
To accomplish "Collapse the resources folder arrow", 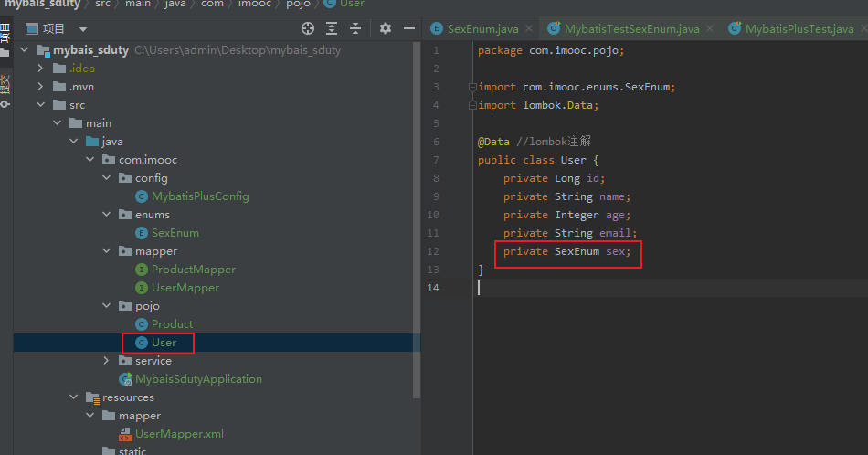I will (x=74, y=397).
